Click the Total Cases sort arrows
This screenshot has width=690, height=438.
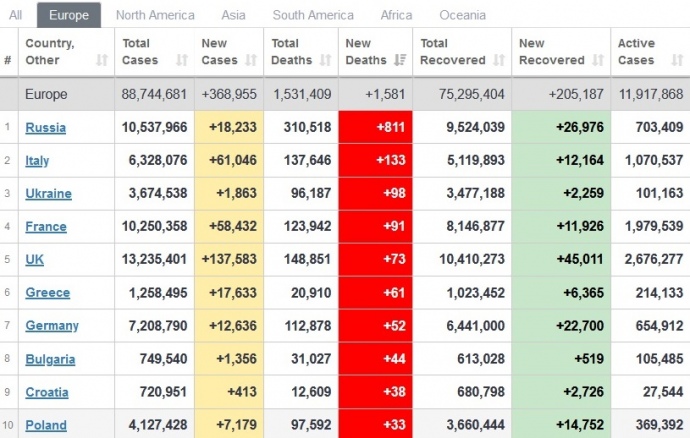(181, 60)
